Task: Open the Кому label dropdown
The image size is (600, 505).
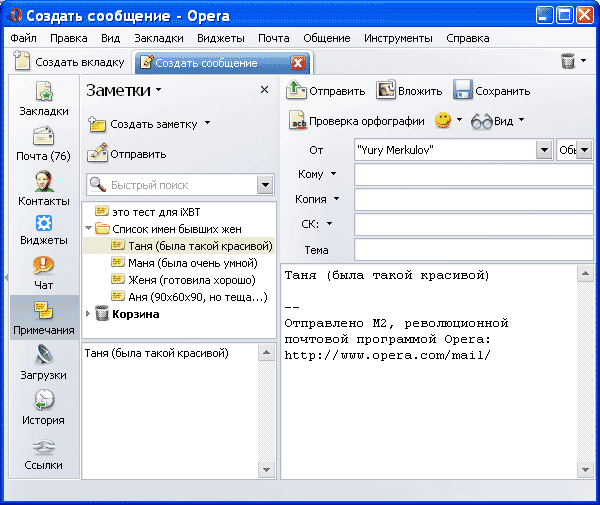Action: [x=333, y=174]
